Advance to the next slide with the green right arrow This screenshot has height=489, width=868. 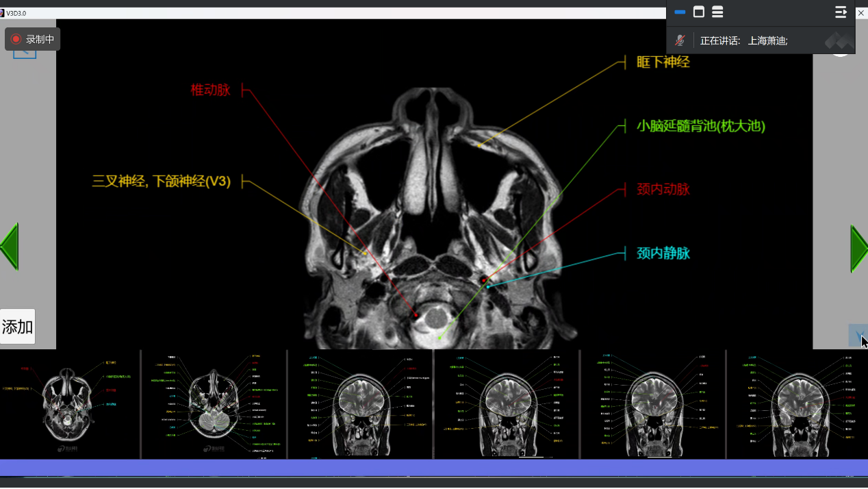(x=858, y=248)
